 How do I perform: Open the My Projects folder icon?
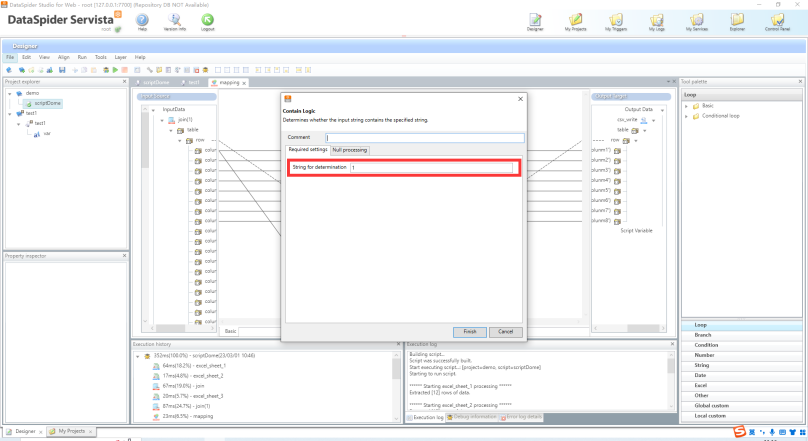(575, 21)
